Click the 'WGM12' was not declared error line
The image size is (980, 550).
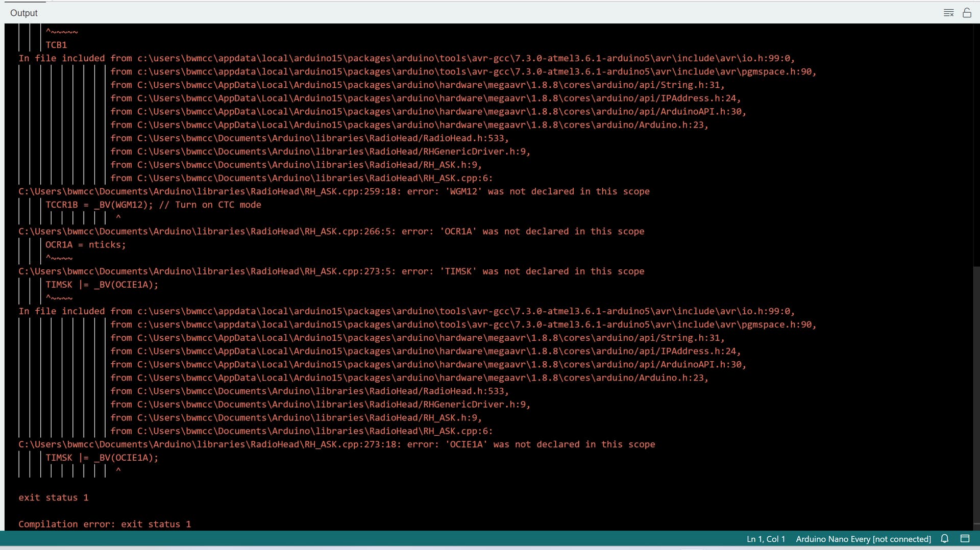(334, 191)
